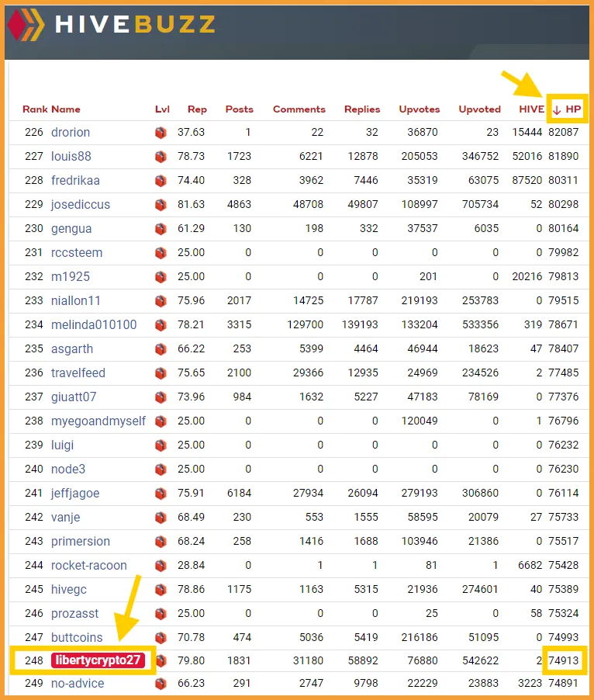Click level badge icon in prozasst row
Screen dimensions: 594x700
point(161,615)
